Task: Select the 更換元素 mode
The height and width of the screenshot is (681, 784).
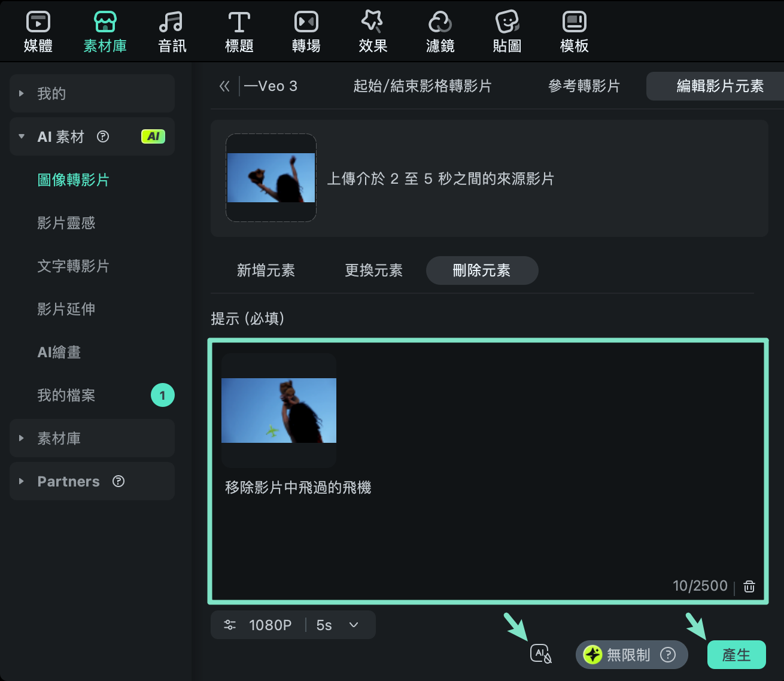Action: click(373, 270)
